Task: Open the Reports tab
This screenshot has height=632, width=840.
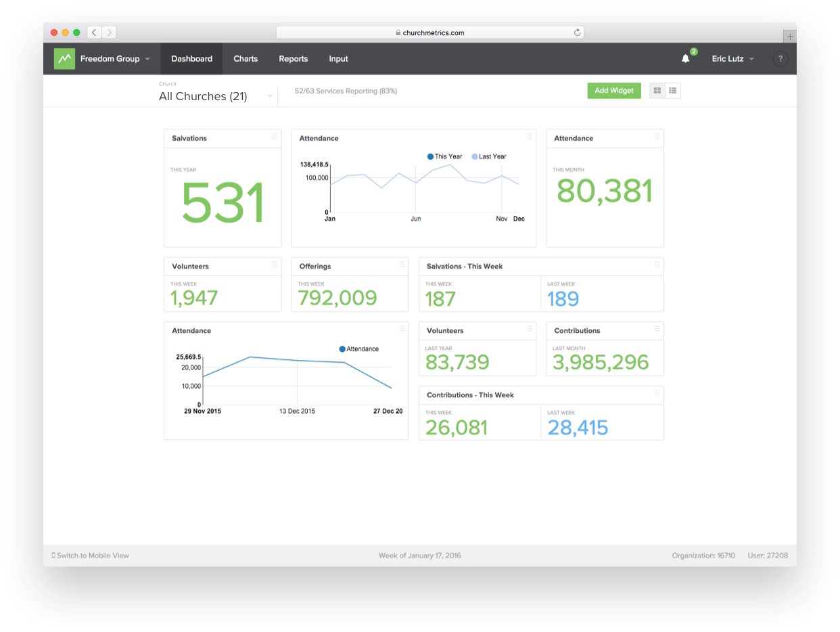Action: click(293, 59)
